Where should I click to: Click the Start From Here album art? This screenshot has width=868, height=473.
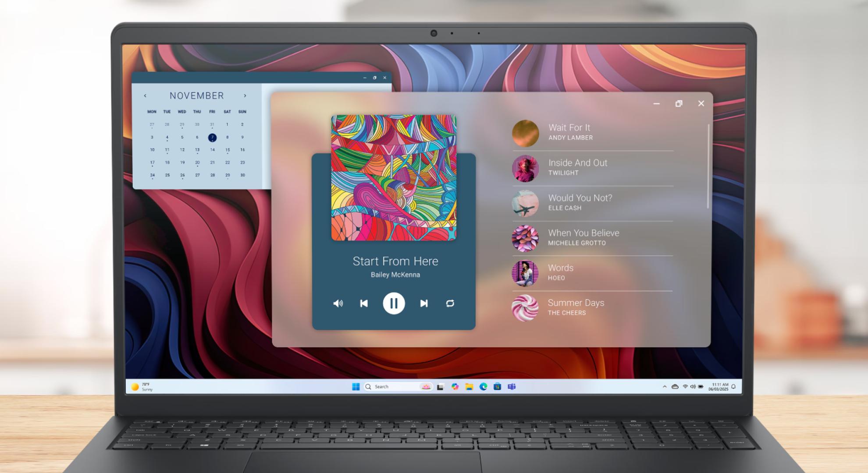[394, 177]
